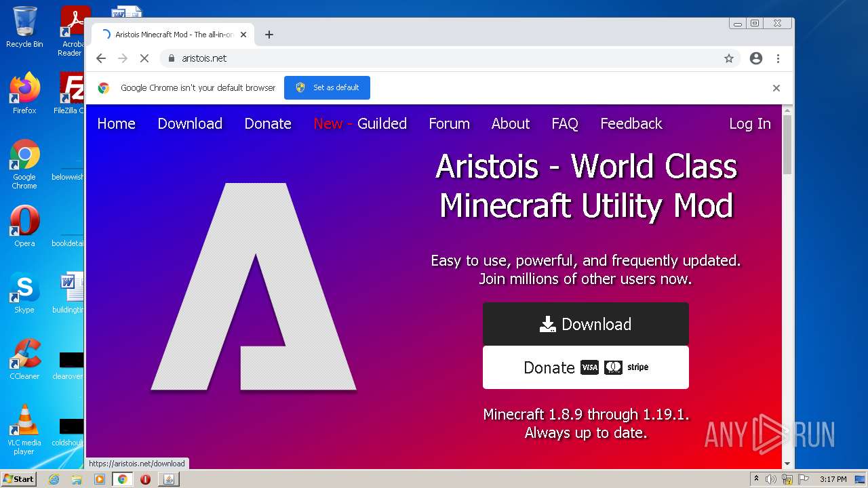Close the Aristois Minecraft Mod tab
This screenshot has width=868, height=488.
pyautogui.click(x=243, y=35)
